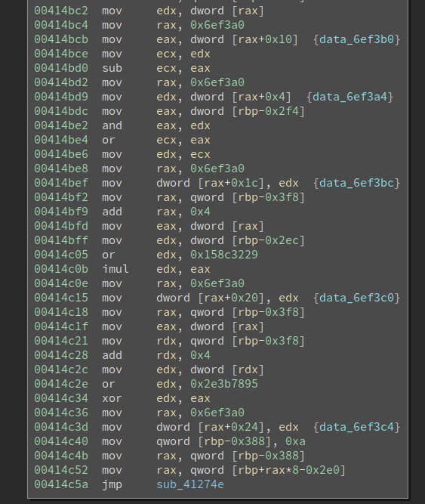Select address 00414c15
This screenshot has width=425, height=504.
click(61, 298)
